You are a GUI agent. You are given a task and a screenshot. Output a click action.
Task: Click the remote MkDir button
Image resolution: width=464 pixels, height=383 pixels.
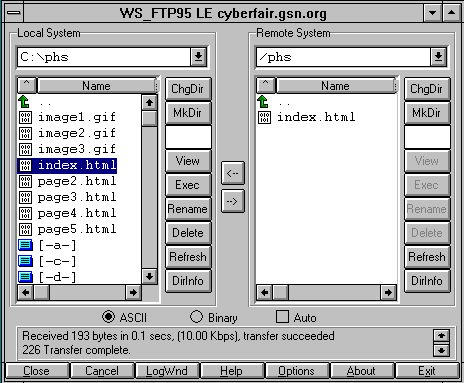click(x=427, y=113)
